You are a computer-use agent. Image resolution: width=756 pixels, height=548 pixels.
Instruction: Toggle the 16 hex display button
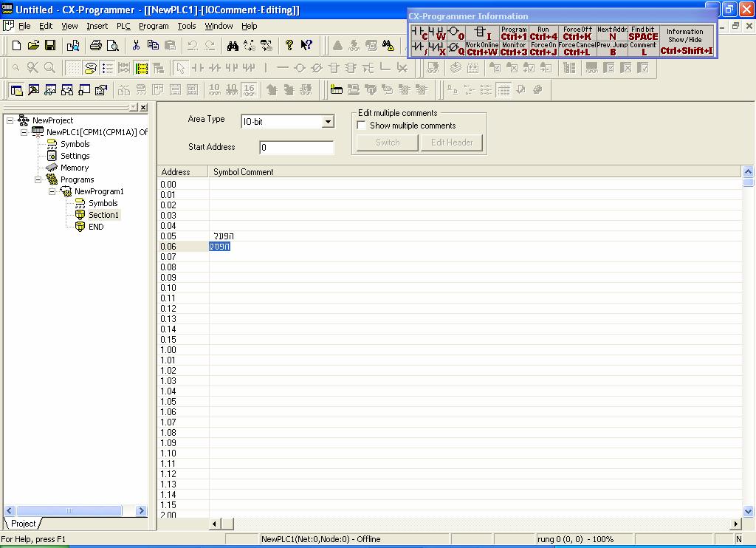click(x=250, y=89)
